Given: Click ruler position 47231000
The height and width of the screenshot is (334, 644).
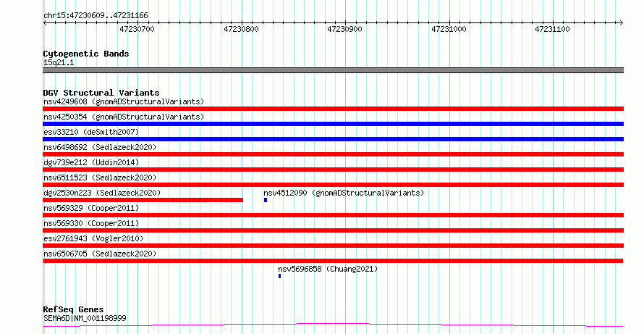Looking at the screenshot, I should coord(449,29).
